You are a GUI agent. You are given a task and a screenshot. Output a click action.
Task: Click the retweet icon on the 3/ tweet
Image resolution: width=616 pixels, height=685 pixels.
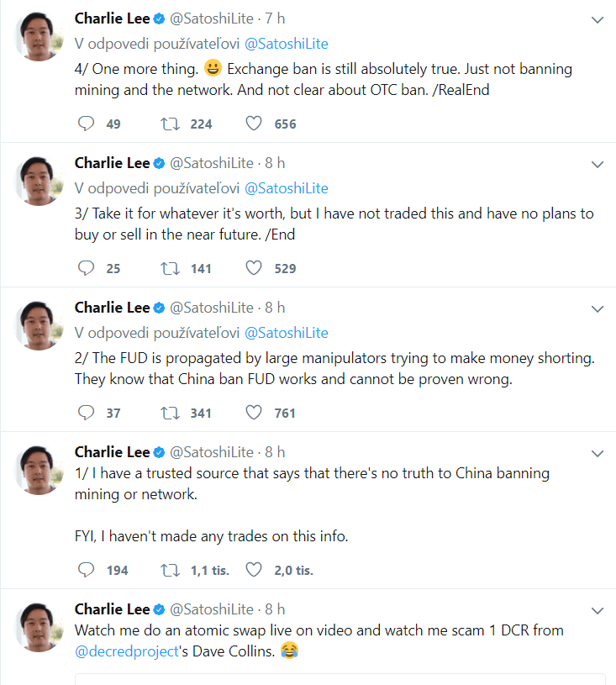click(172, 268)
